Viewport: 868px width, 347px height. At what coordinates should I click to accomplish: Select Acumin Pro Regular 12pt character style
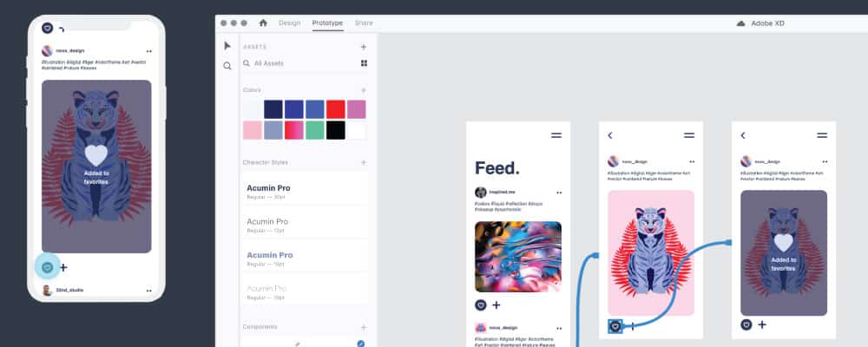point(305,222)
